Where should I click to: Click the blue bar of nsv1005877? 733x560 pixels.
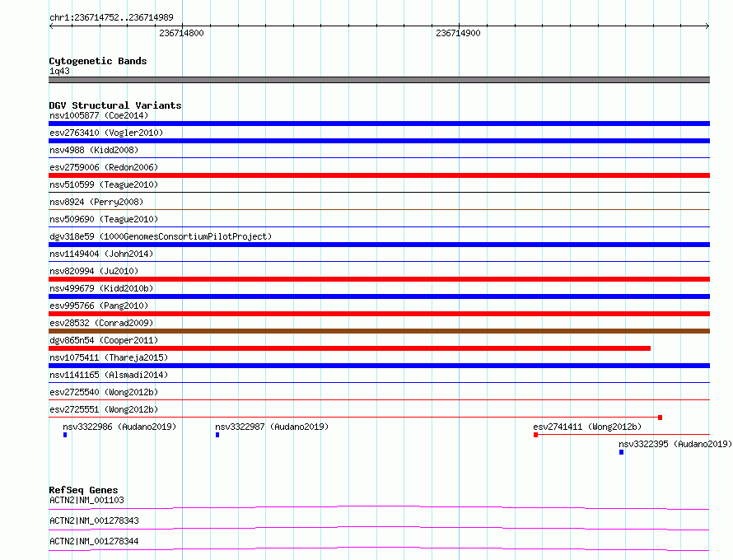(x=379, y=124)
